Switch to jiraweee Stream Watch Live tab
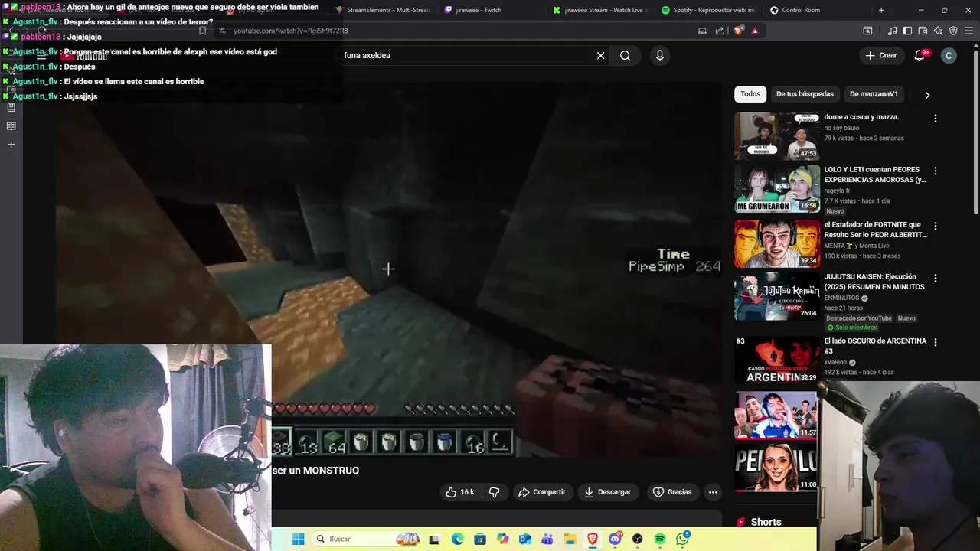980x551 pixels. click(601, 10)
